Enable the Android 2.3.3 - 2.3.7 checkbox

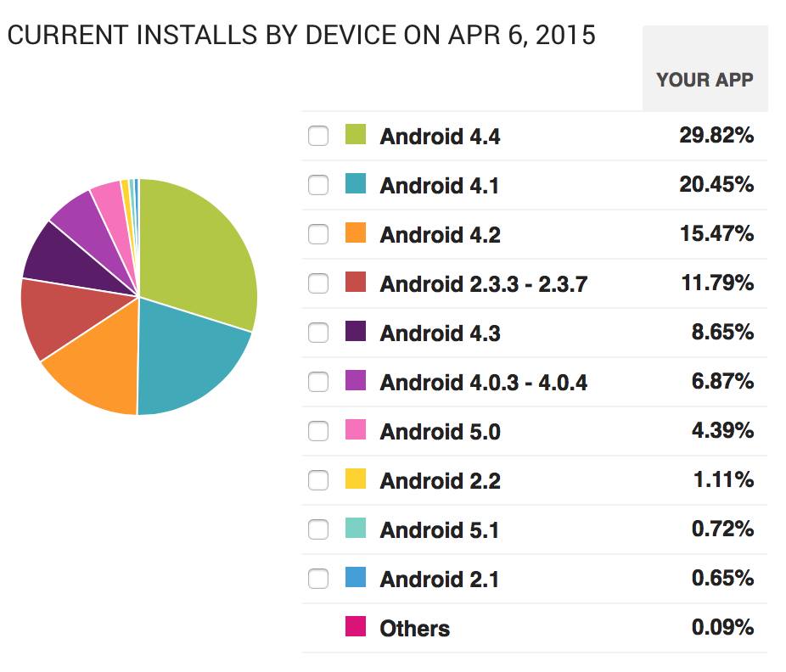pos(318,283)
